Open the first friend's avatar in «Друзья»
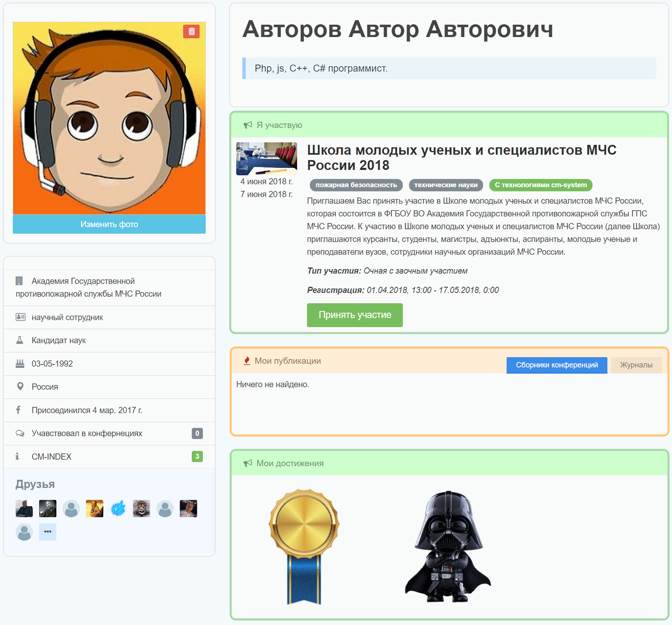Screen dimensions: 672x625 [24, 508]
